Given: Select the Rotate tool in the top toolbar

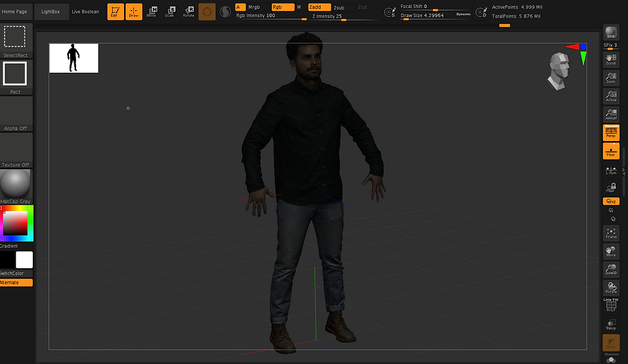Looking at the screenshot, I should [188, 12].
